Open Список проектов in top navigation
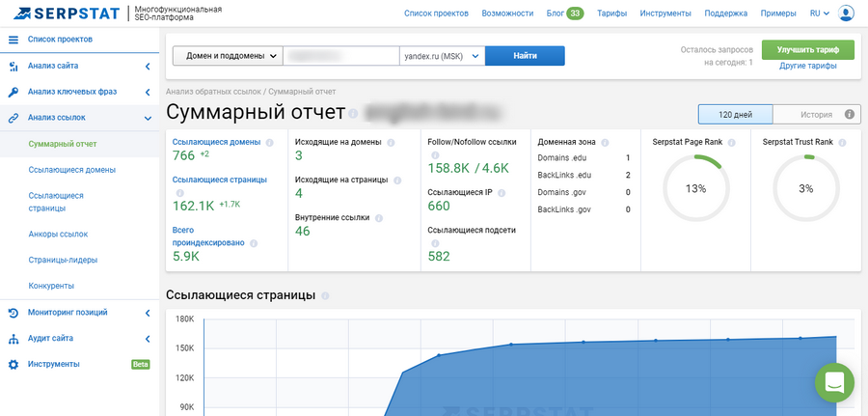Image resolution: width=868 pixels, height=416 pixels. [436, 14]
